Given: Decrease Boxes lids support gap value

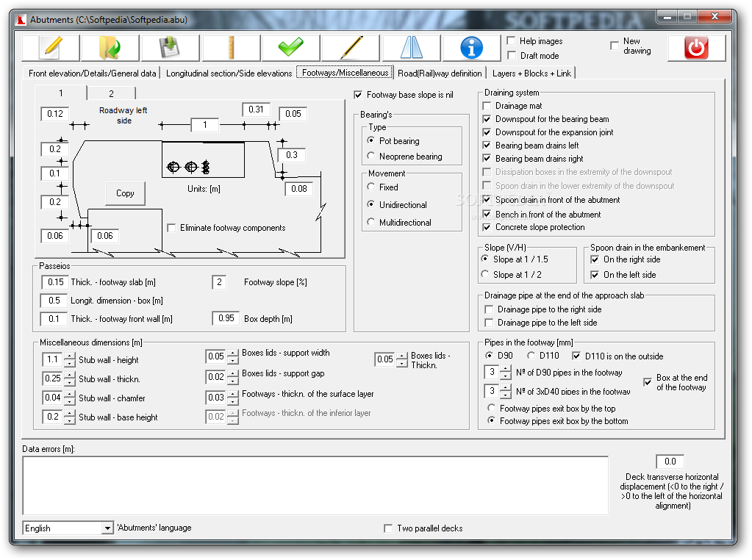Looking at the screenshot, I should click(233, 381).
